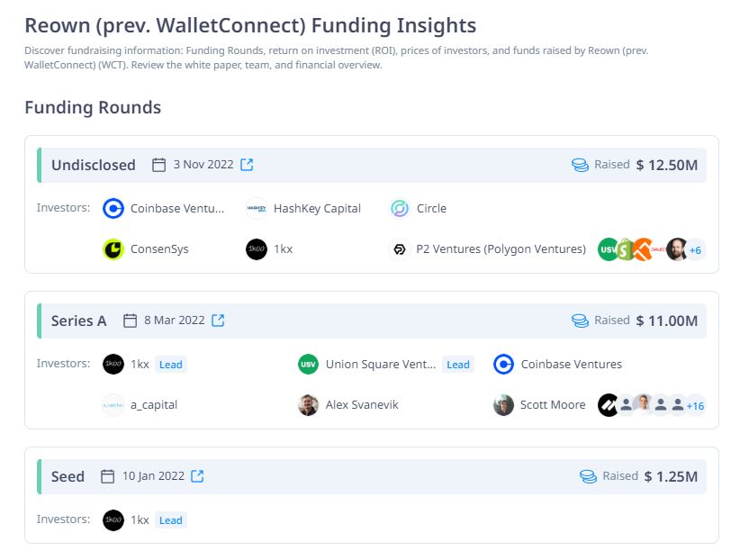Click Alex Svanevik's avatar photo

[310, 405]
